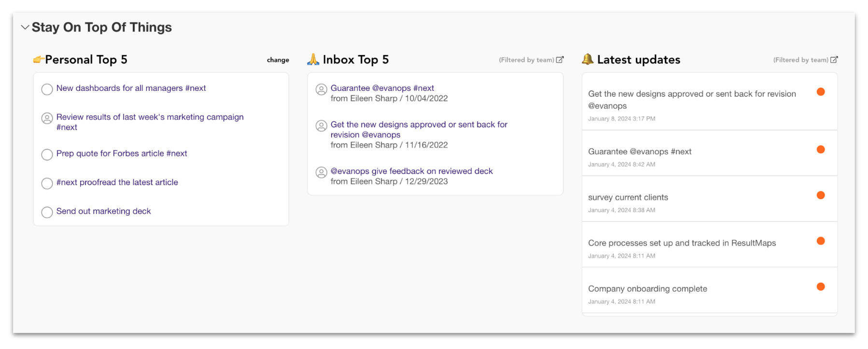
Task: Click the praying hands Inbox icon
Action: click(x=313, y=59)
